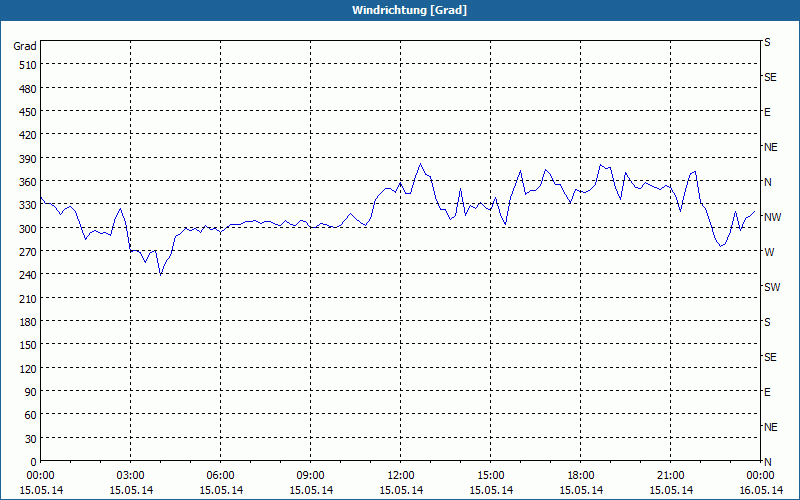Viewport: 800px width, 500px height.
Task: Click the 330 y-axis label
Action: tap(28, 206)
